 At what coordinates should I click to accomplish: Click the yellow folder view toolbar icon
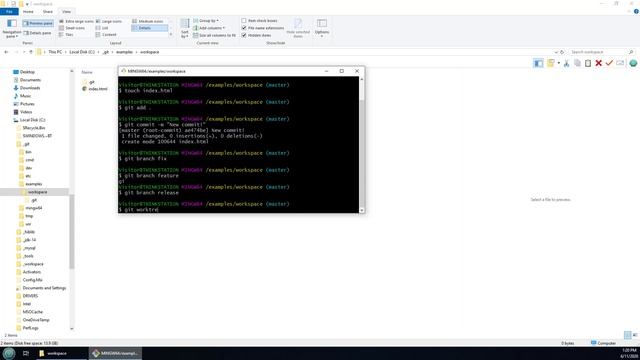tap(551, 63)
